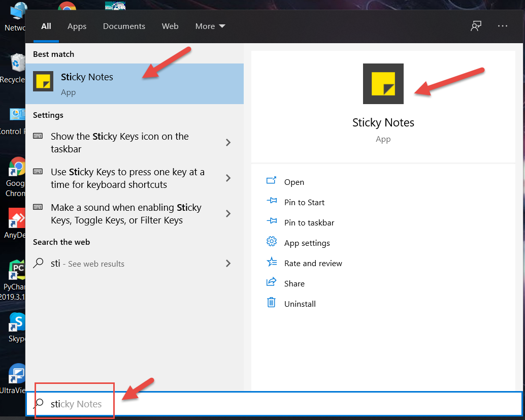Switch to the Apps tab
Viewport: 525px width, 420px height.
point(77,26)
